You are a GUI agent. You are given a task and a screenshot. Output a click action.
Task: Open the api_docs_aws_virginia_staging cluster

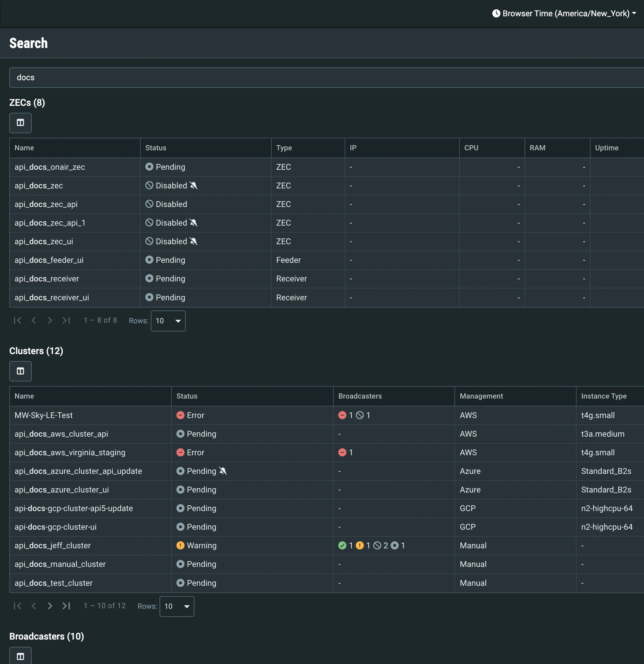[70, 453]
